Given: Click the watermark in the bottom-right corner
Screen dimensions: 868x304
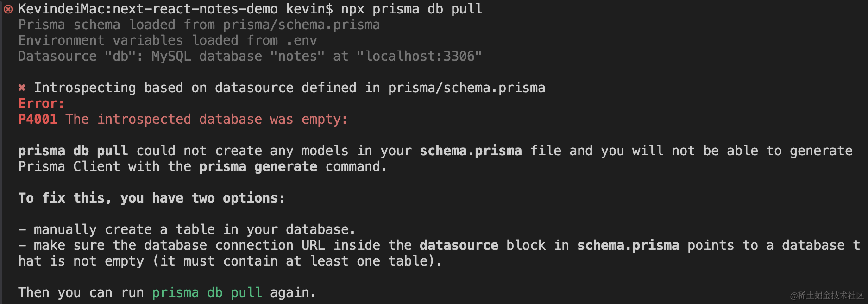Looking at the screenshot, I should 827,295.
